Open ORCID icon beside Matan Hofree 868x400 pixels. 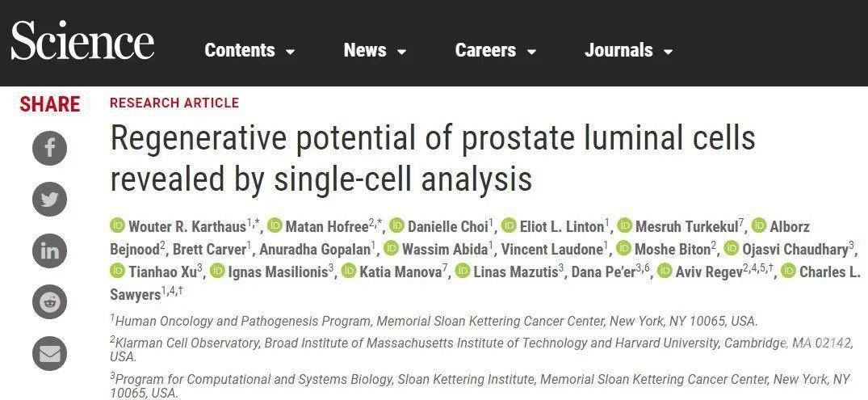point(275,226)
